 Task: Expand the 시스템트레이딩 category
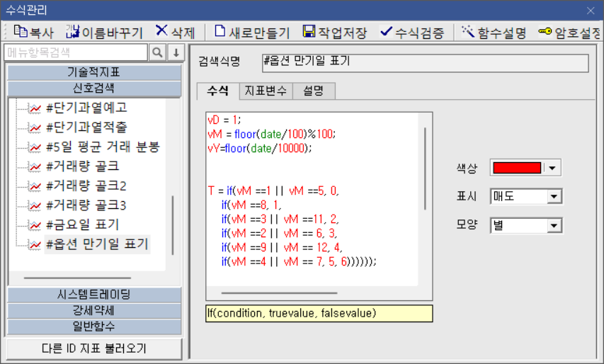[x=94, y=295]
